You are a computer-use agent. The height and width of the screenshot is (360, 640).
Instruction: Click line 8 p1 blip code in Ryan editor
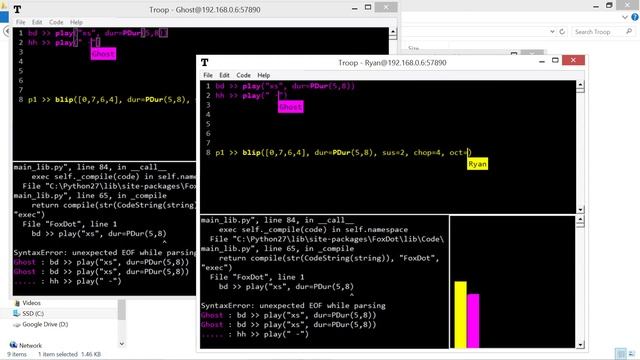click(343, 153)
